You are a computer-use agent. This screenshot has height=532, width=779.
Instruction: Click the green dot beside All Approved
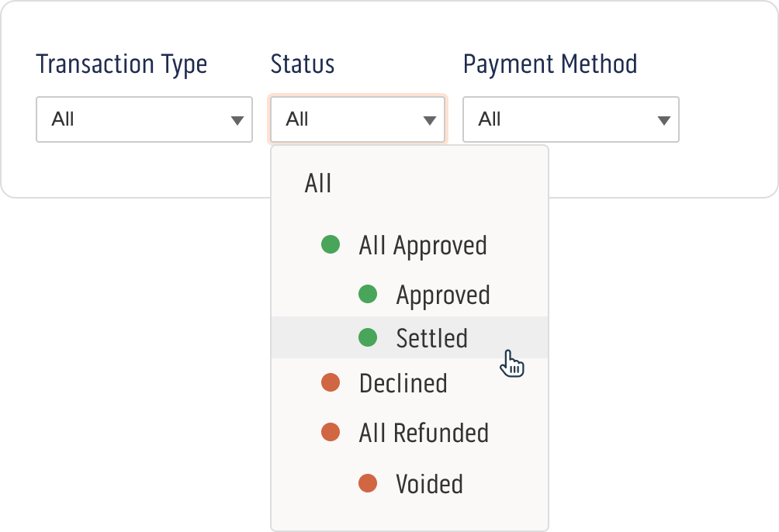(331, 246)
